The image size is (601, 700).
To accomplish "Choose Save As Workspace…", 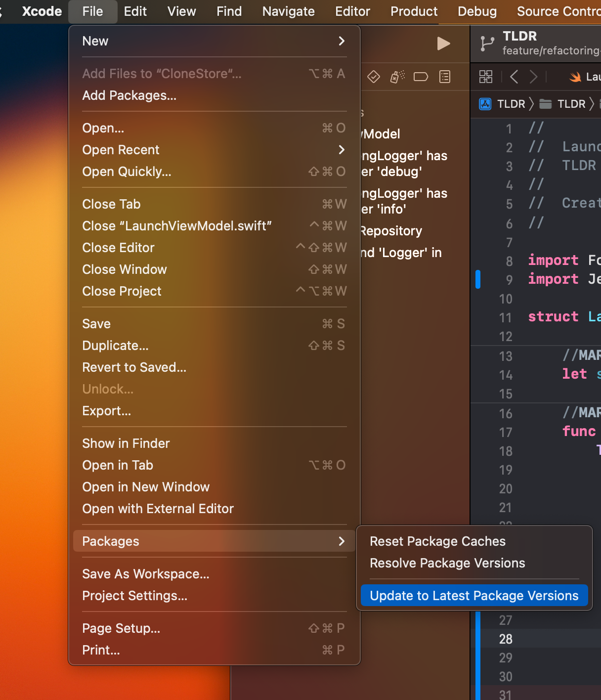I will click(215, 574).
